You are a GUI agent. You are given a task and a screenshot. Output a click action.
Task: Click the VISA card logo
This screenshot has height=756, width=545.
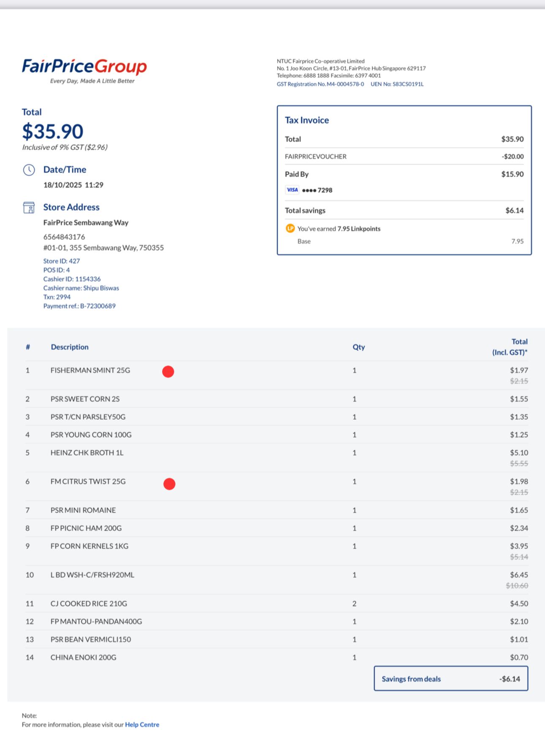click(292, 190)
